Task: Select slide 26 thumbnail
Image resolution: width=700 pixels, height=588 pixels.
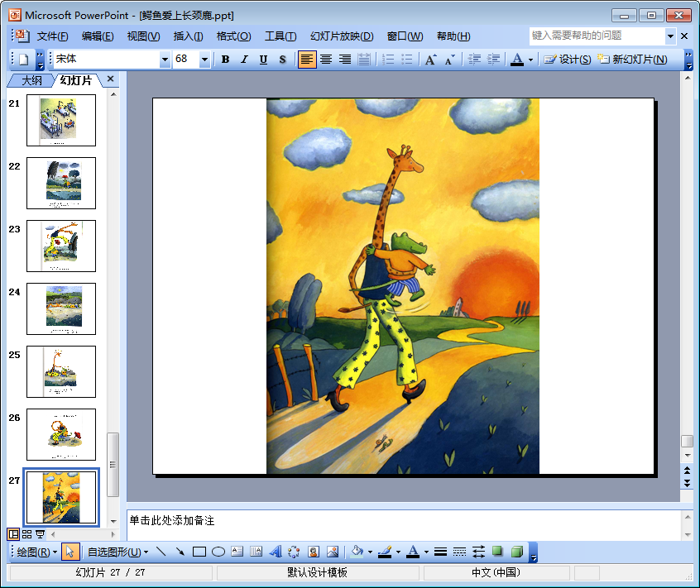Action: pos(61,434)
